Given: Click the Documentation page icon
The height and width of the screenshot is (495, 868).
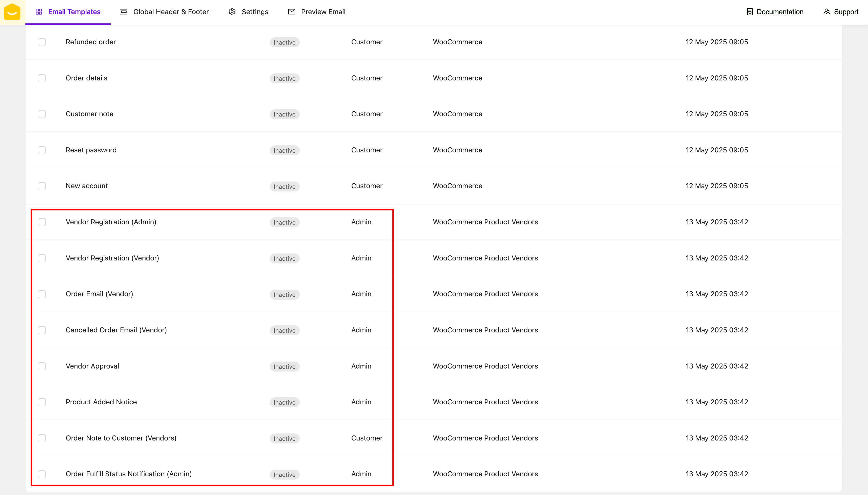Looking at the screenshot, I should pyautogui.click(x=750, y=12).
